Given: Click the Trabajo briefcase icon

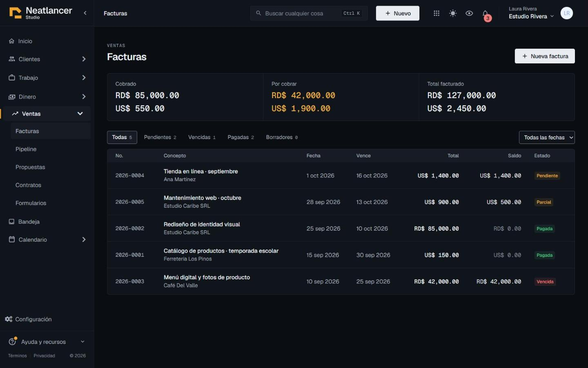Looking at the screenshot, I should (12, 78).
